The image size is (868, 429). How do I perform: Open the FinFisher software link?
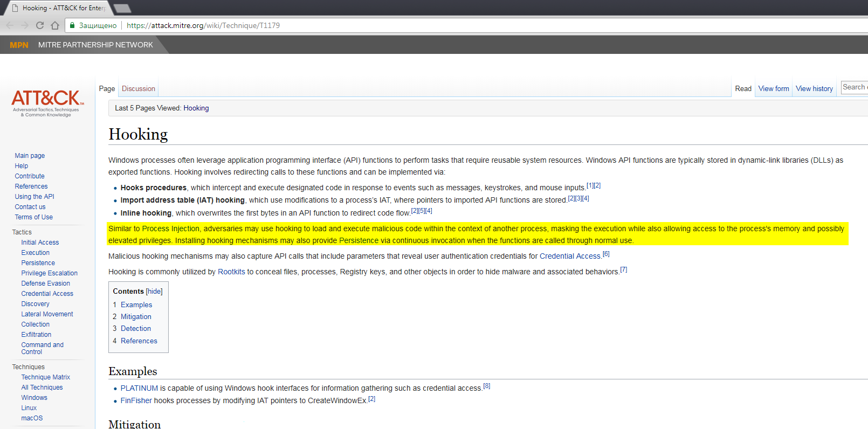click(x=136, y=401)
